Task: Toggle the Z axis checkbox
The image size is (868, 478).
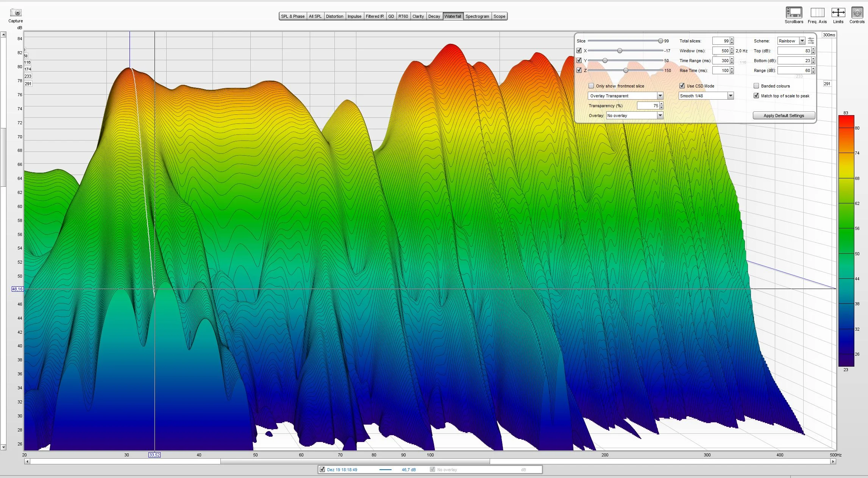Action: coord(579,70)
